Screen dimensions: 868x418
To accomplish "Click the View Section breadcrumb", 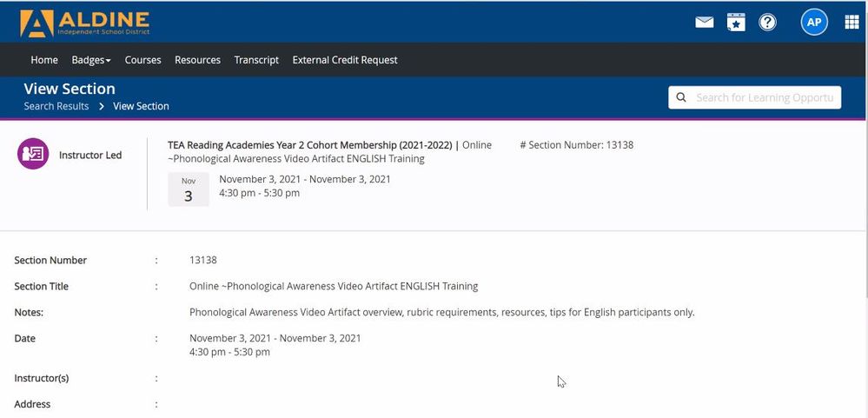I will pos(141,106).
